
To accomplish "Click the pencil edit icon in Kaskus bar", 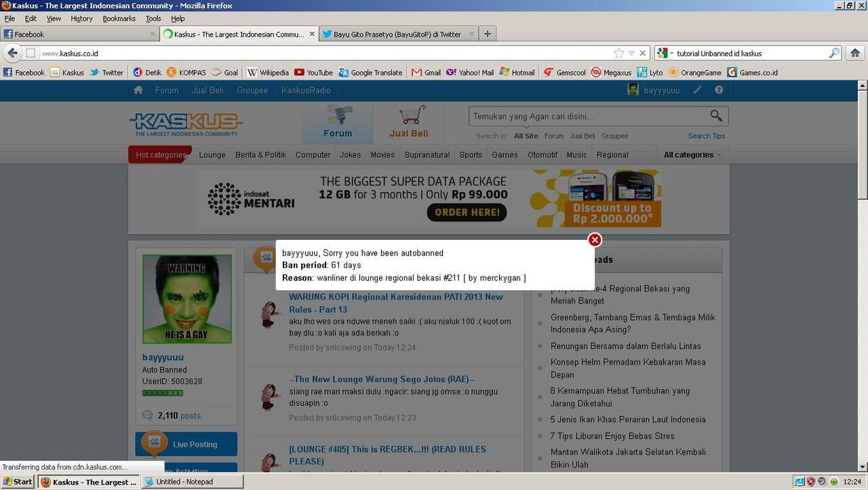I will 697,90.
